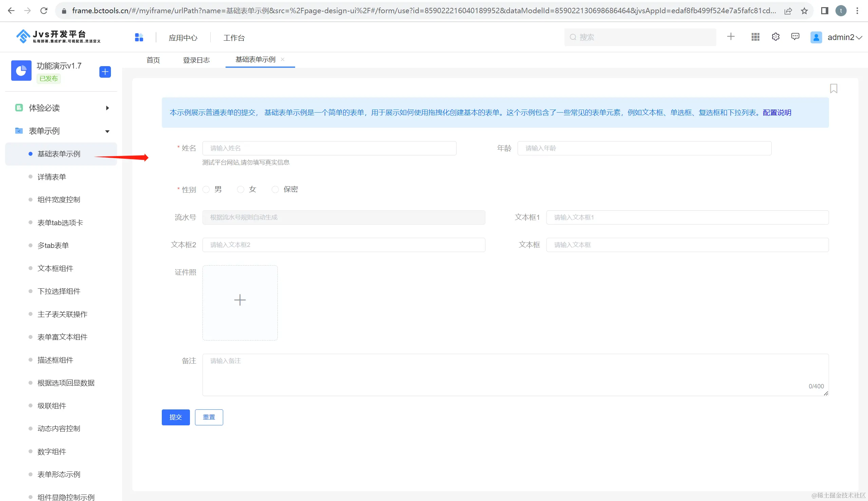This screenshot has width=868, height=501.
Task: Click the plus icon to upload 证件照
Action: (x=240, y=300)
